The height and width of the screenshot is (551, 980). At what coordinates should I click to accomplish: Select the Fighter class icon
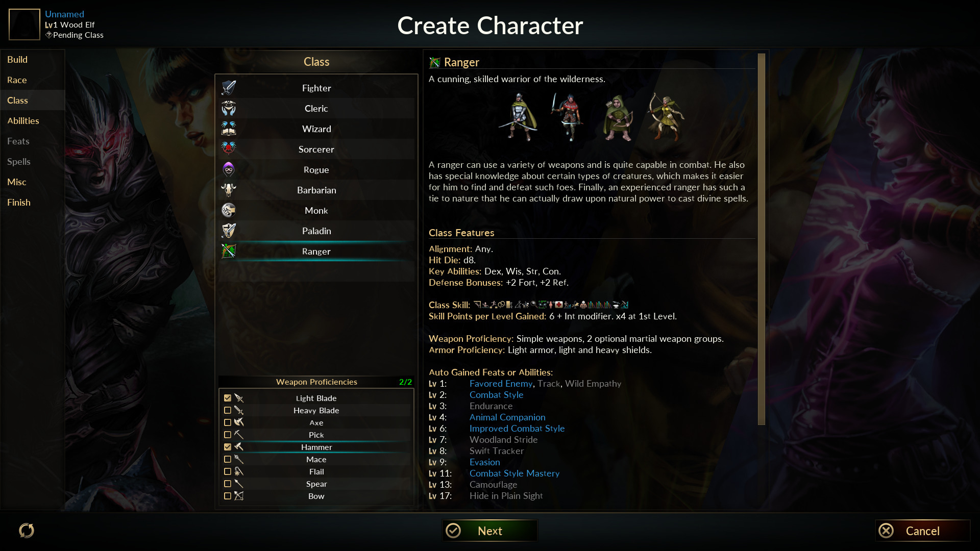[x=228, y=88]
